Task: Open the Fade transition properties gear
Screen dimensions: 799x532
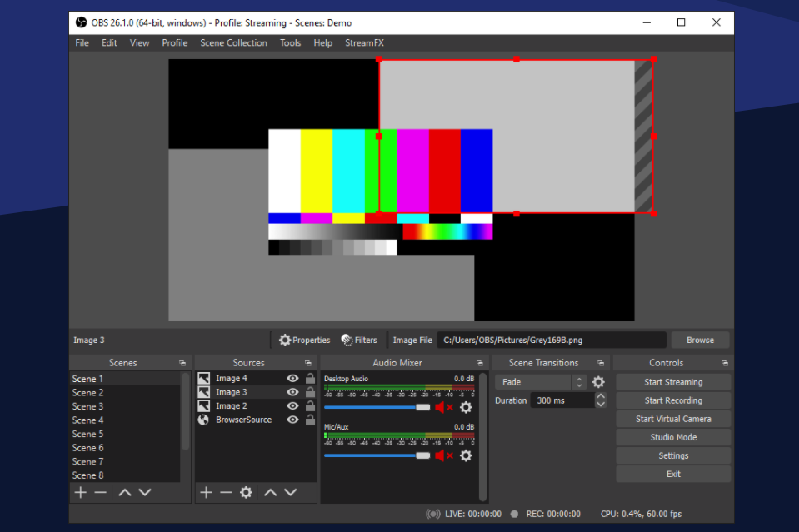Action: pyautogui.click(x=598, y=382)
